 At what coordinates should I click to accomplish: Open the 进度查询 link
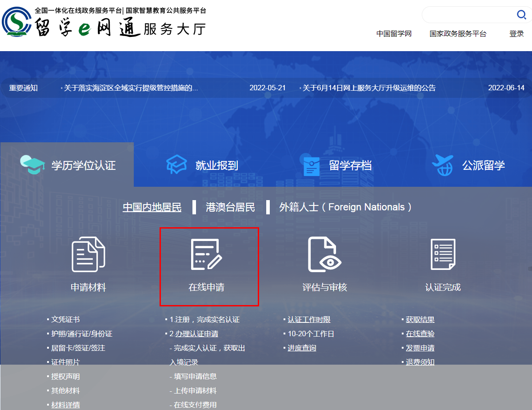pyautogui.click(x=302, y=348)
